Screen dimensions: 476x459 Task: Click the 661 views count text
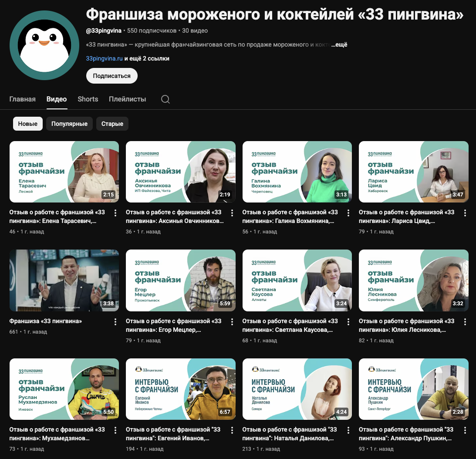pyautogui.click(x=14, y=332)
